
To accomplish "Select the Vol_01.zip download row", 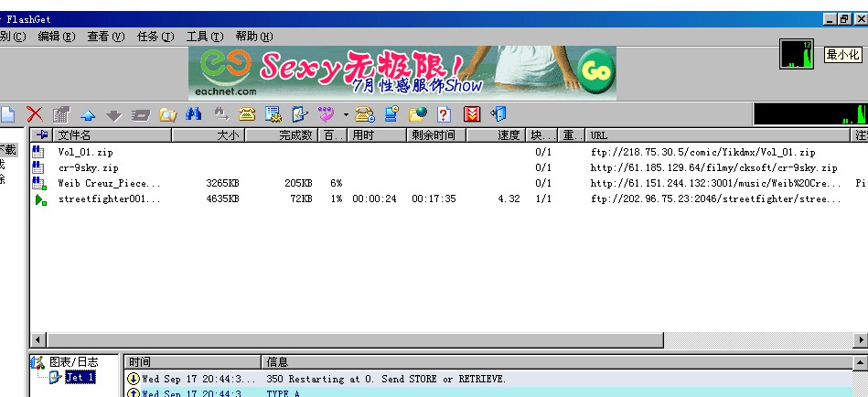I will point(448,152).
